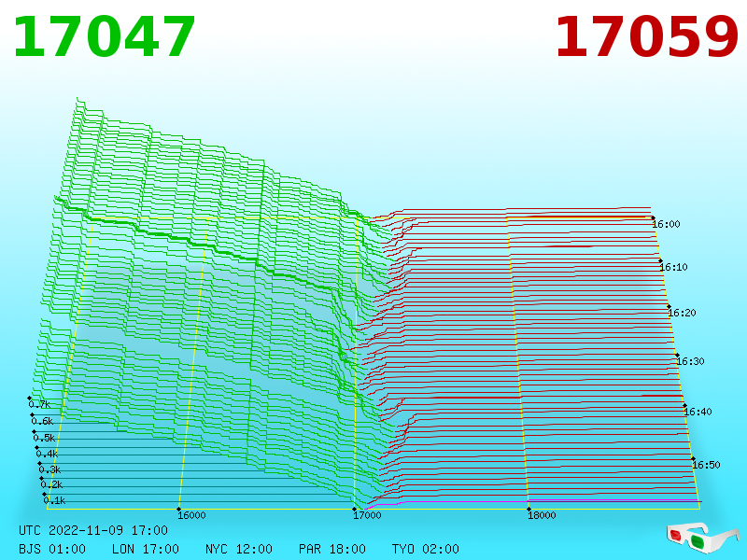This screenshot has width=747, height=560.
Task: Select the 17000 price axis label
Action: pyautogui.click(x=367, y=516)
